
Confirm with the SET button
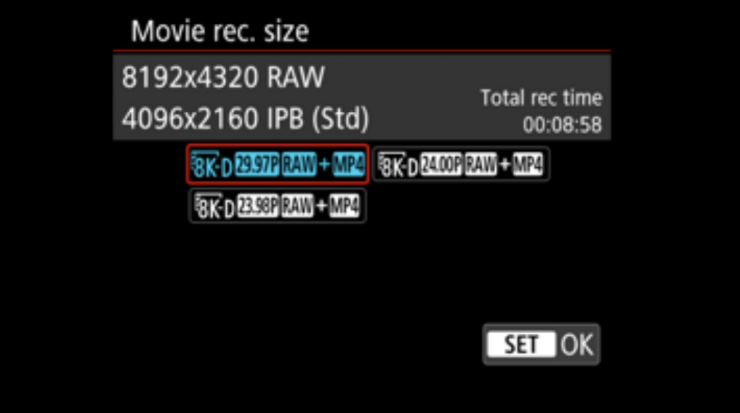[521, 344]
